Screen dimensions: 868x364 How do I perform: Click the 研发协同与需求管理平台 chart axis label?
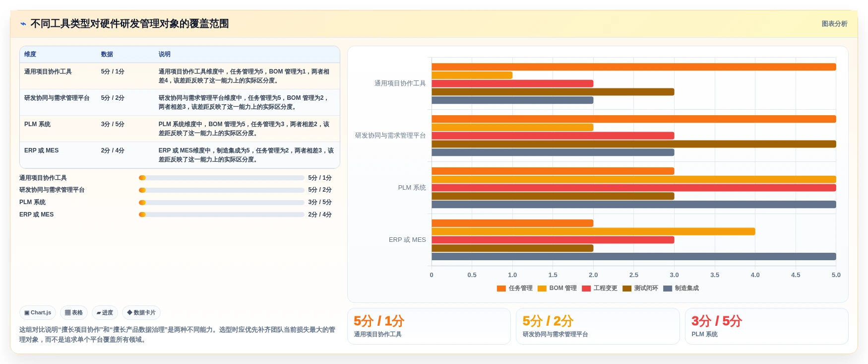(390, 136)
